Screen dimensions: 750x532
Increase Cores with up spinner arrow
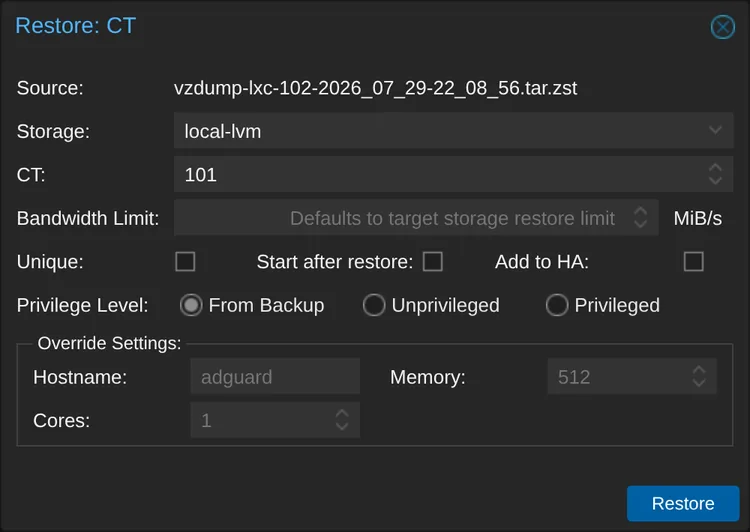[x=342, y=414]
